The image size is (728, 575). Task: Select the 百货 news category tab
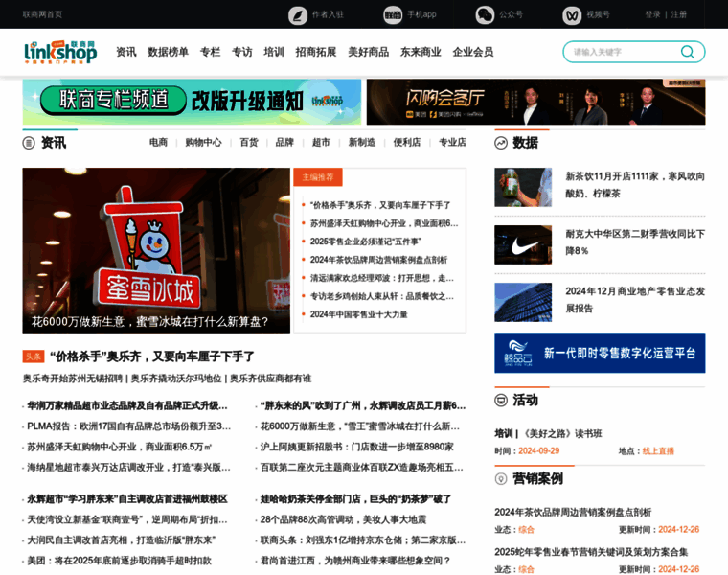[249, 142]
